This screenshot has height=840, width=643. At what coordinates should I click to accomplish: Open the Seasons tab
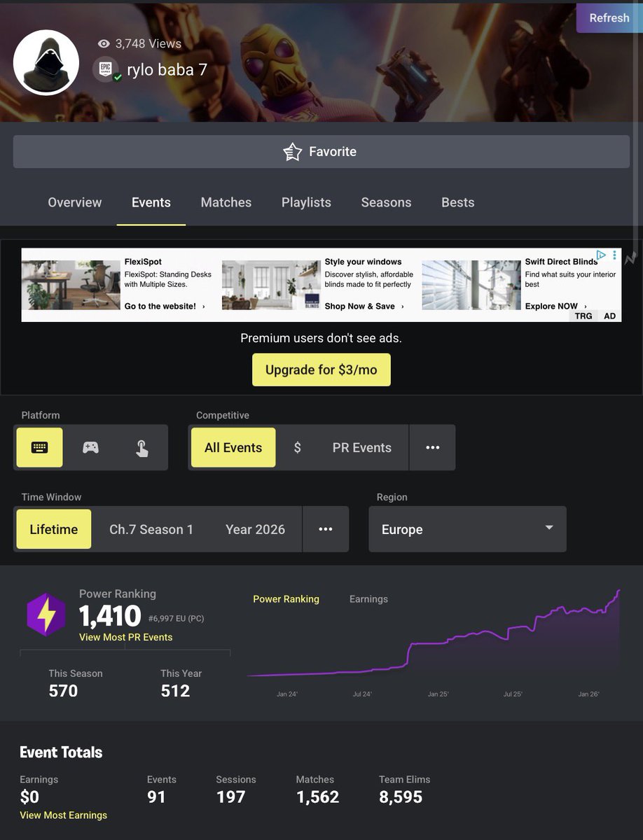386,202
